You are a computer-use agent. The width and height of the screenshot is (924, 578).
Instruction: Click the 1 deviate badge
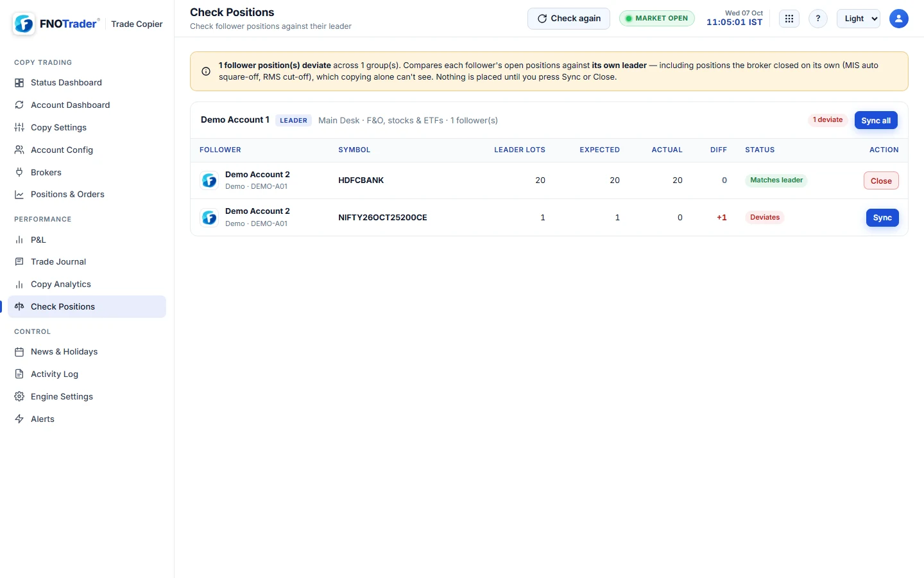pos(828,120)
